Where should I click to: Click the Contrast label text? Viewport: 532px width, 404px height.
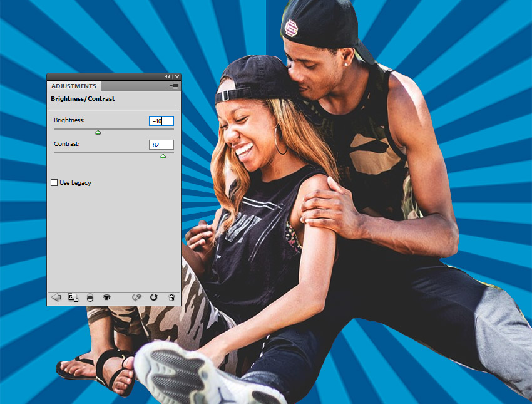point(67,144)
